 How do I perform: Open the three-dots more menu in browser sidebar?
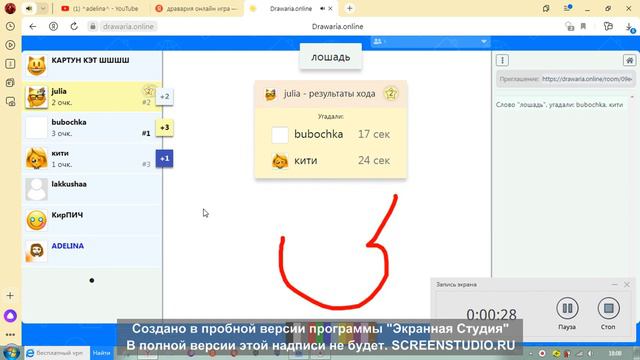pyautogui.click(x=10, y=335)
